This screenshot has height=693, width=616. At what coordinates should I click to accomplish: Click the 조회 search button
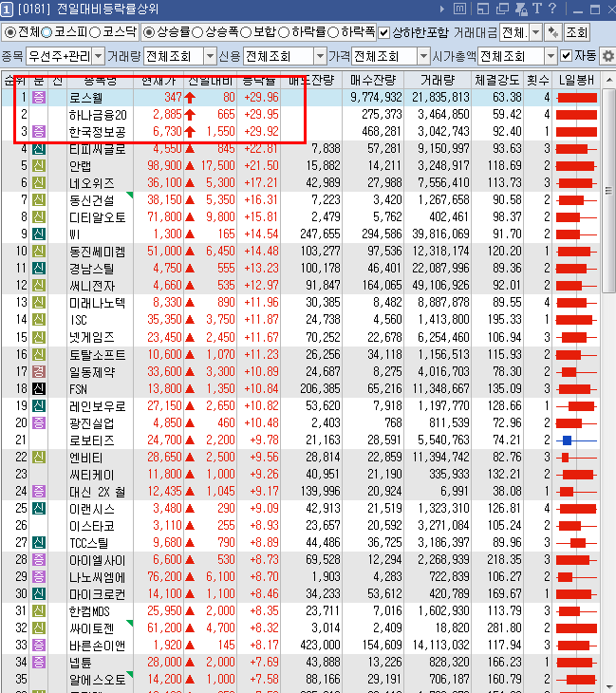coord(577,32)
